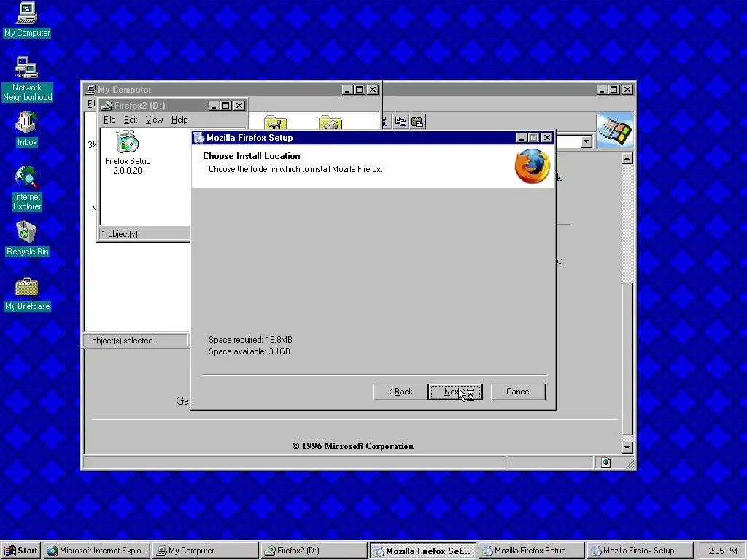Image resolution: width=747 pixels, height=560 pixels.
Task: Click the computer icon in My Computer title bar
Action: [90, 90]
